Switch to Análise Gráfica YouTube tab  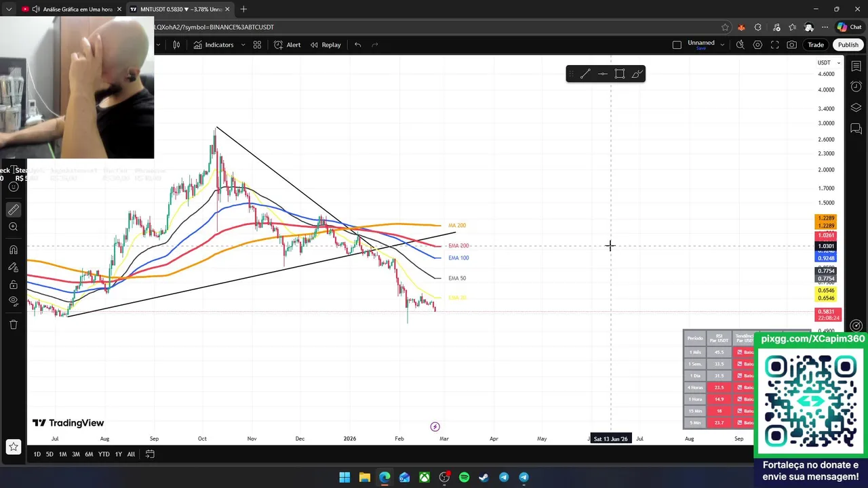point(71,9)
